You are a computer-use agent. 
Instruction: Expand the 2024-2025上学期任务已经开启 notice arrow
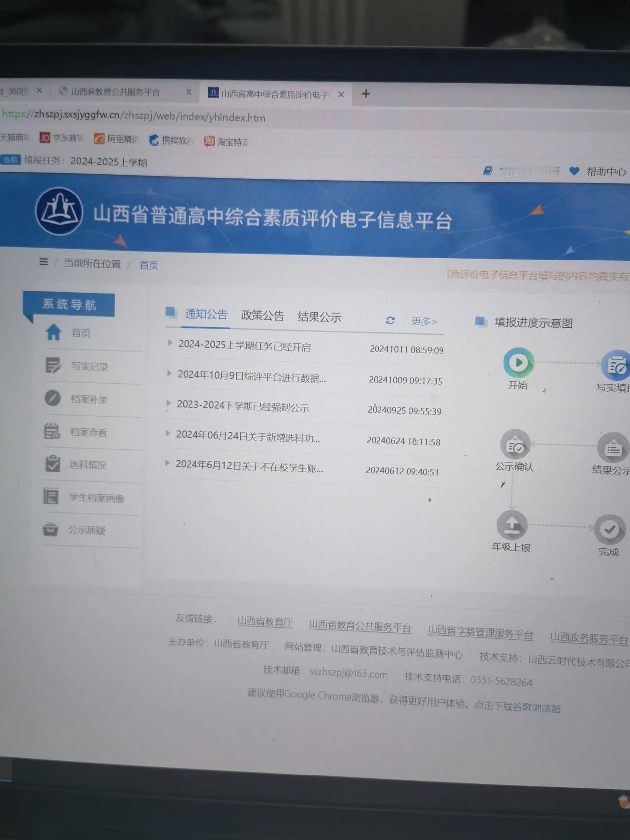coord(170,343)
